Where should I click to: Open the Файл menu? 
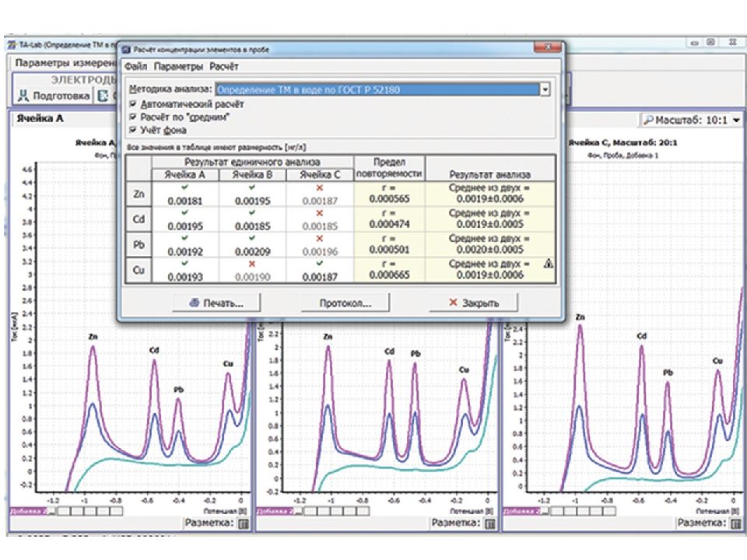[x=135, y=67]
